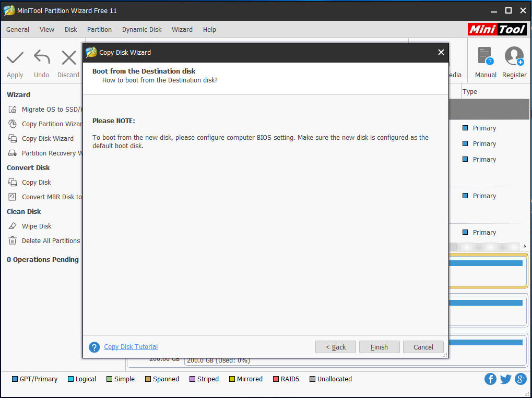Open the Disk menu
Viewport: 532px width, 398px height.
point(71,30)
